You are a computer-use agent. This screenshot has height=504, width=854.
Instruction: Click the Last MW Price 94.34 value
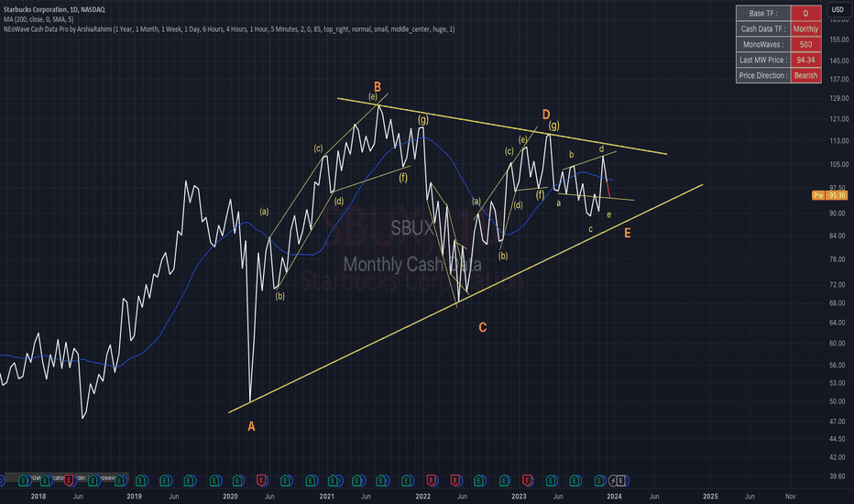805,60
